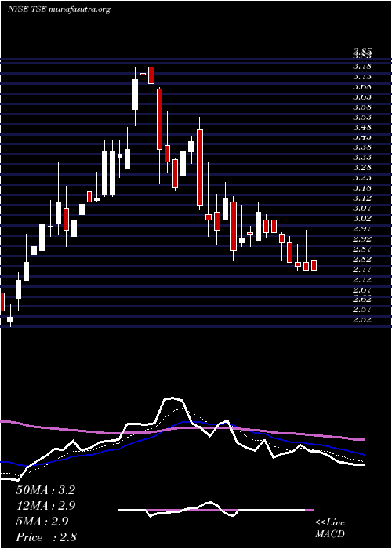Click the '<<Live MACD' label
This screenshot has width=392, height=549.
330,529
